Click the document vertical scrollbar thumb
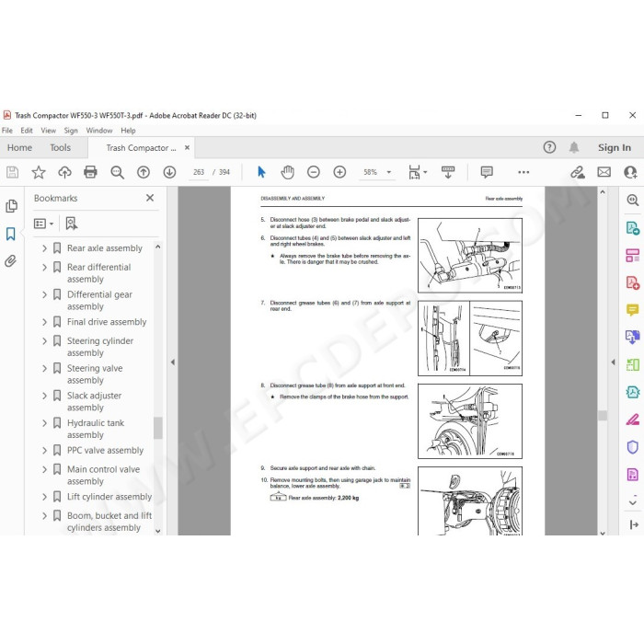Viewport: 644px width, 644px height. (x=603, y=415)
